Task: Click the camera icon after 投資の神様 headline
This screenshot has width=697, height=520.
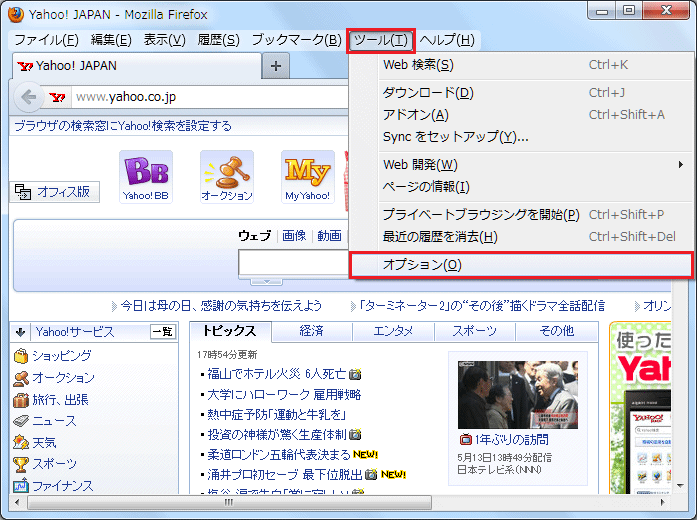Action: click(355, 434)
